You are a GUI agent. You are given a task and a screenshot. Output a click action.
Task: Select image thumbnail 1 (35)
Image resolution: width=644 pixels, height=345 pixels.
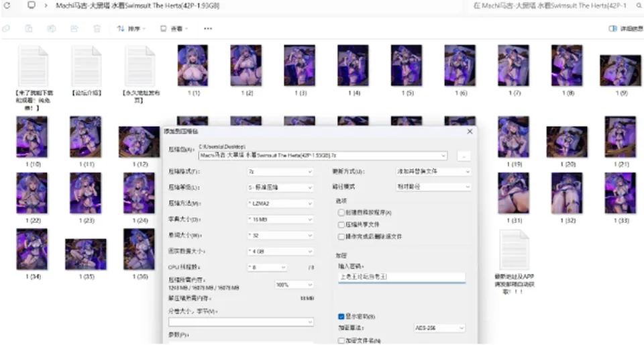pos(85,254)
